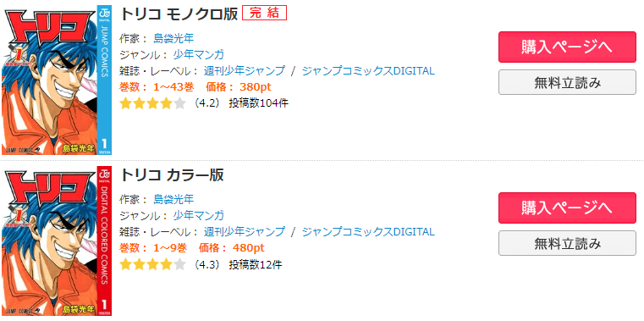This screenshot has width=644, height=321.
Task: Open author link 島袋光年 in color listing
Action: 173,199
